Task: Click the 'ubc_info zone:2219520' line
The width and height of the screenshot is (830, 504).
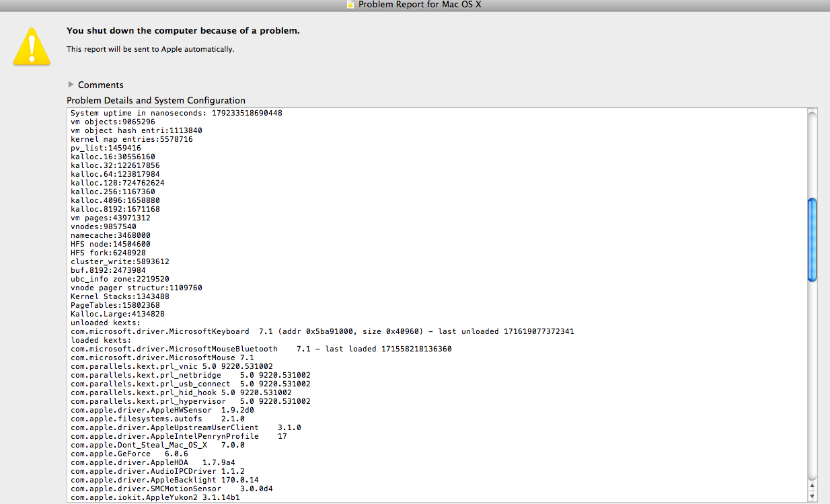Action: pos(120,279)
